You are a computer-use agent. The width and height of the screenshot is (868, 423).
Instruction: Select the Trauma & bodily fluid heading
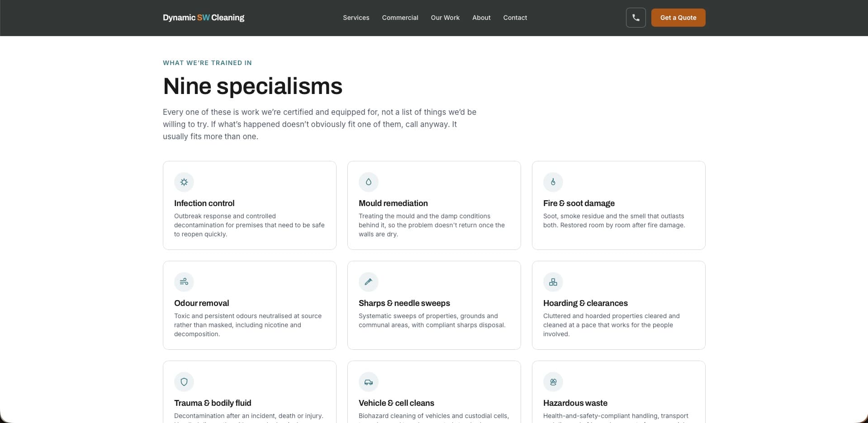(213, 403)
